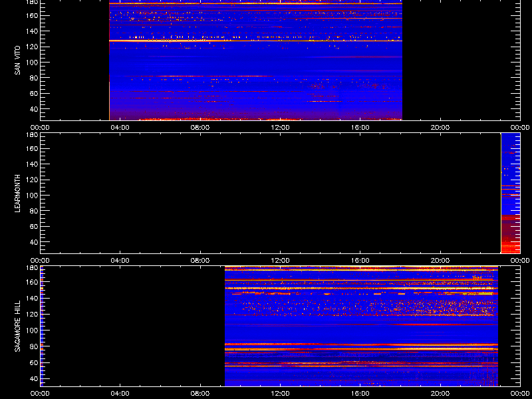The width and height of the screenshot is (532, 399).
Task: Select the Learmonth spectrogram data strip
Action: (x=511, y=194)
